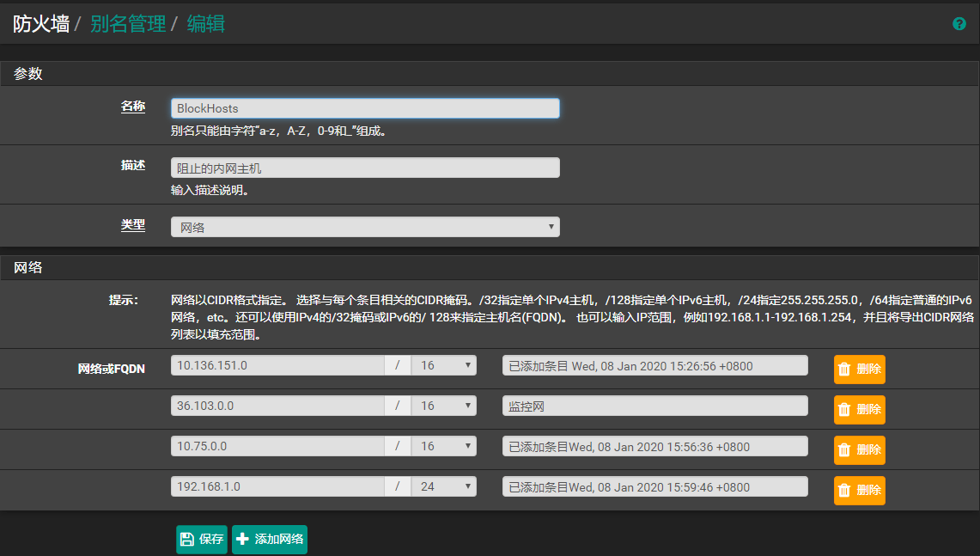Click the help question mark icon
This screenshot has width=980, height=556.
(x=959, y=24)
